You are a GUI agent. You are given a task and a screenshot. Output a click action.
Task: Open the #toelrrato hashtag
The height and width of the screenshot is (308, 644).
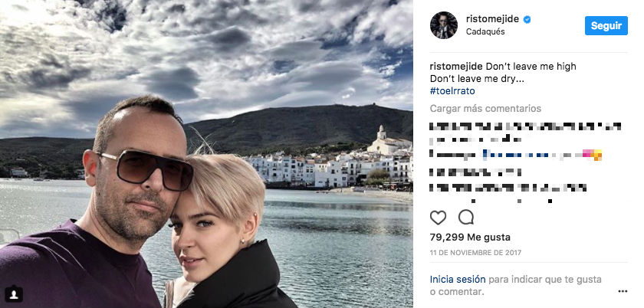click(452, 90)
